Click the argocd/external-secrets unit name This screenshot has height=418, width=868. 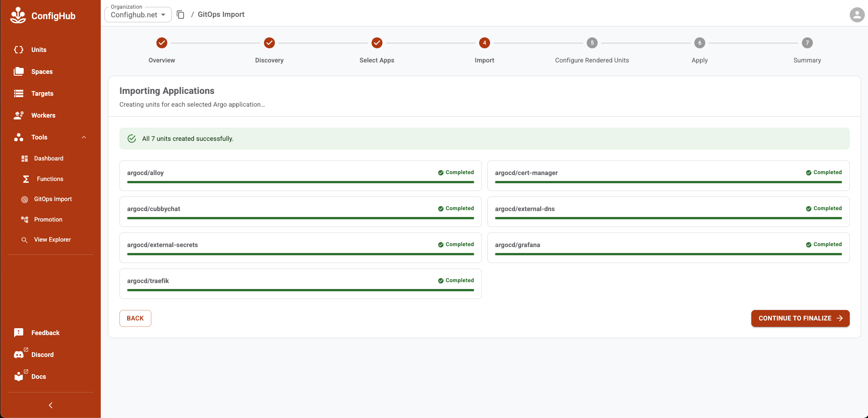(x=162, y=245)
